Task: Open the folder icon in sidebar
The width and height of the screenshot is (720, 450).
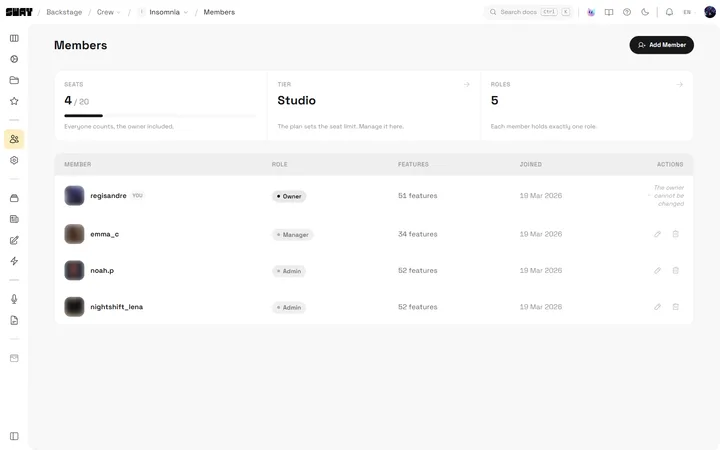Action: point(14,80)
